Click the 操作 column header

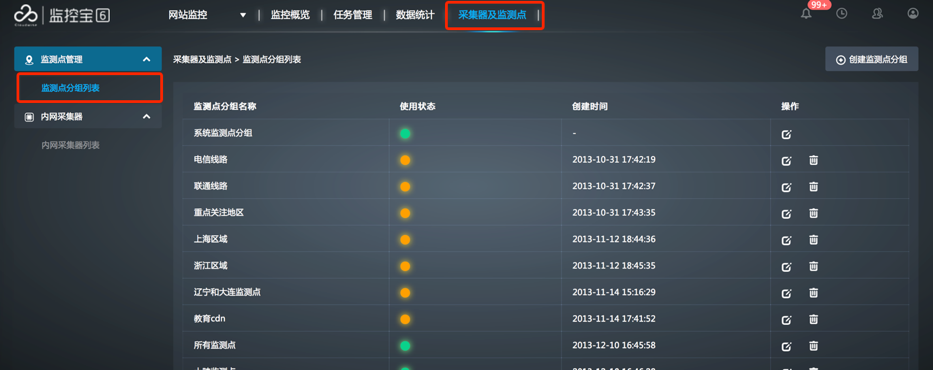tap(790, 106)
